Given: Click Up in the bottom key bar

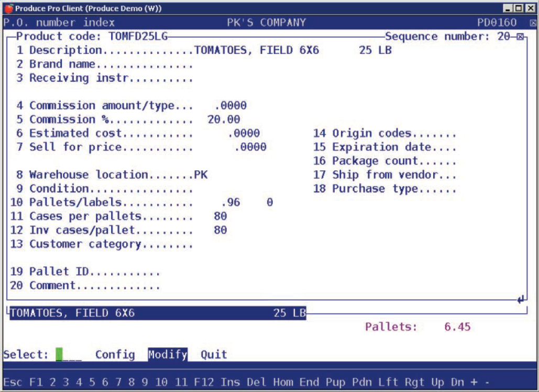Looking at the screenshot, I should [x=437, y=382].
